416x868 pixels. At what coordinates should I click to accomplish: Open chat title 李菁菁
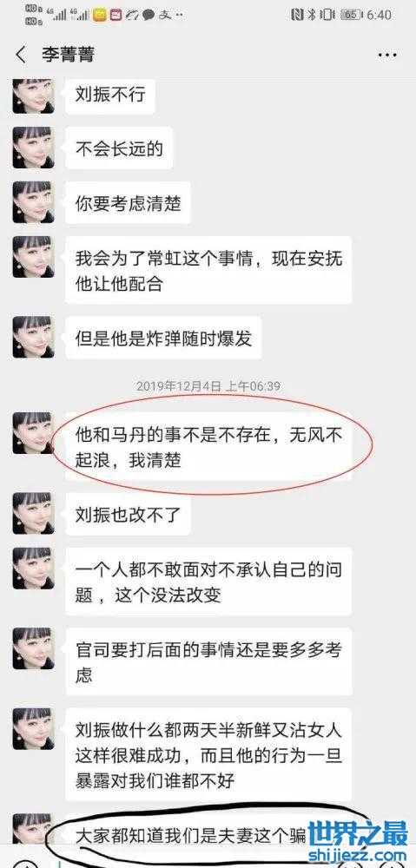(x=68, y=54)
